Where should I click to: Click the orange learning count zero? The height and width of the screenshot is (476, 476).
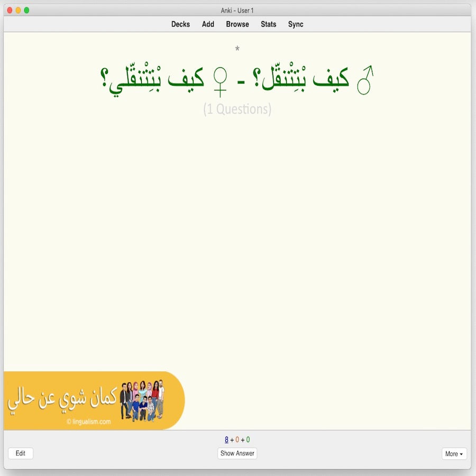click(236, 439)
